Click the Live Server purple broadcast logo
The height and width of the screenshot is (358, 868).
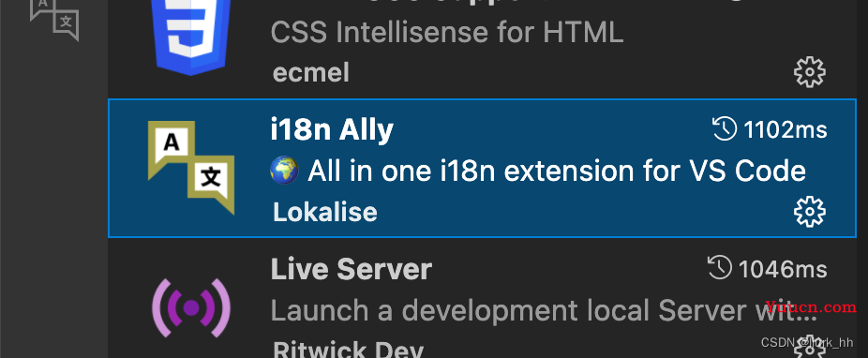pyautogui.click(x=191, y=307)
